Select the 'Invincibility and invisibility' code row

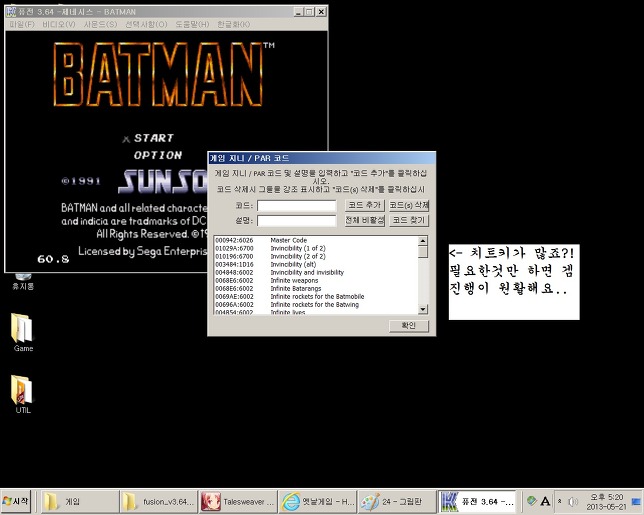pos(316,272)
